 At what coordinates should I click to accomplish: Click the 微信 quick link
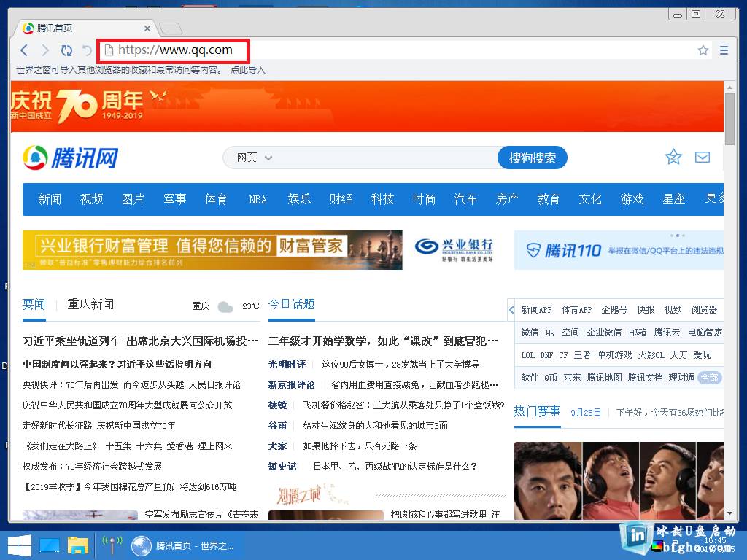click(530, 332)
